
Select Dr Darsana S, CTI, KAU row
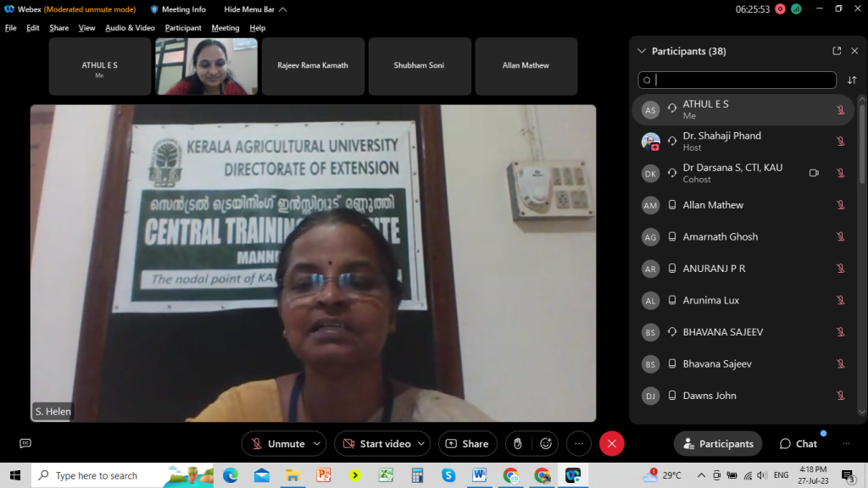[743, 173]
